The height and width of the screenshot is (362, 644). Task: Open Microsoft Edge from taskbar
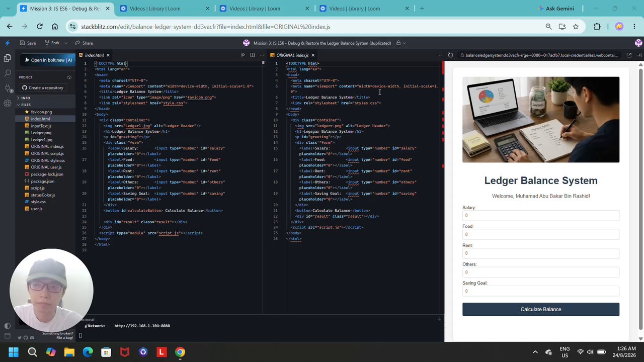coord(88,352)
